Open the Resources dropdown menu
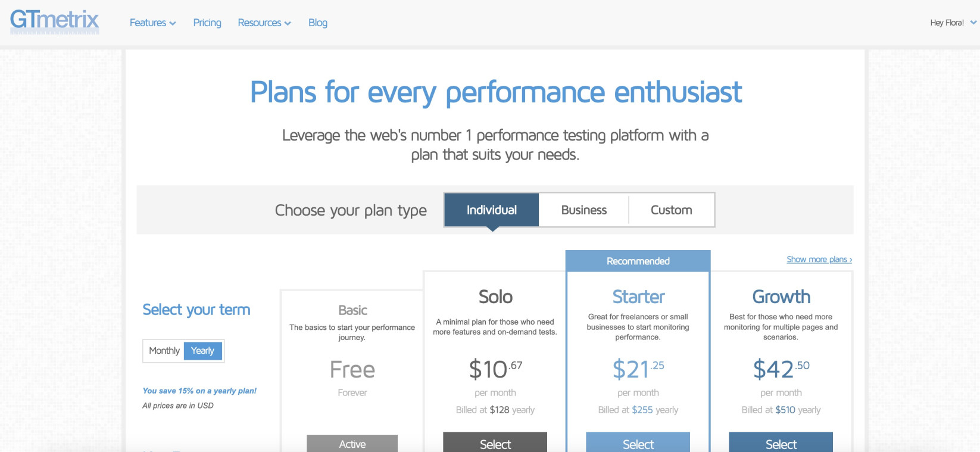 click(x=264, y=23)
